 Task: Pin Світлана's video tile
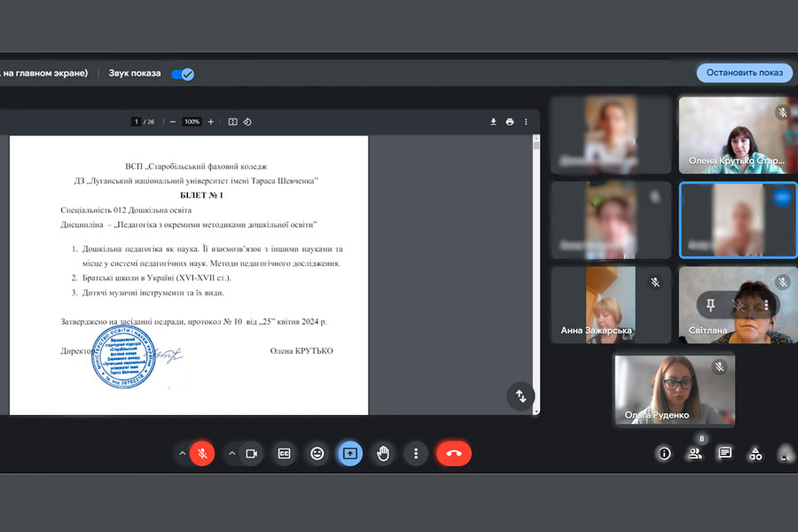click(x=710, y=305)
